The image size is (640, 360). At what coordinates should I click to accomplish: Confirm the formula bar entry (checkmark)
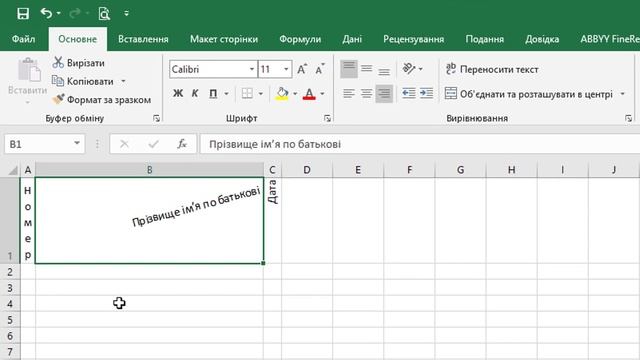click(x=153, y=144)
